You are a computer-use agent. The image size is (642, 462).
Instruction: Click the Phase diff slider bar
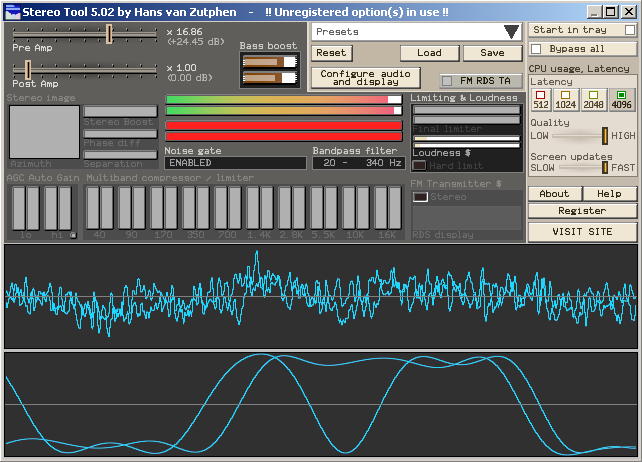(x=120, y=134)
